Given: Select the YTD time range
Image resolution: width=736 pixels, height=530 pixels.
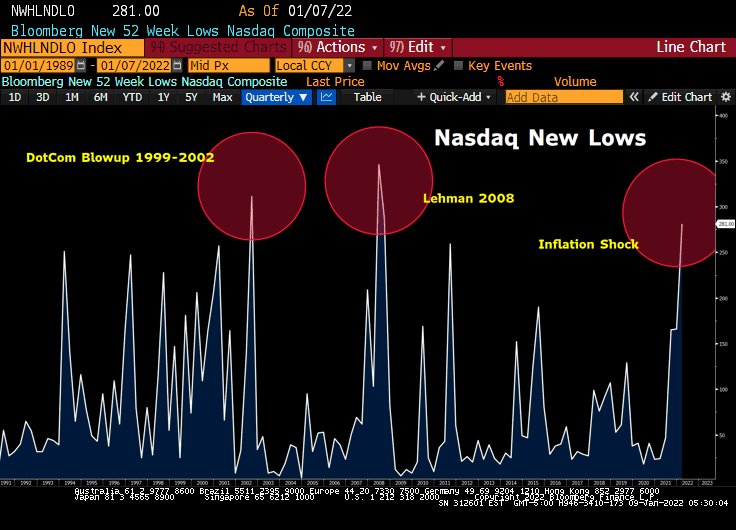Looking at the screenshot, I should coord(132,97).
